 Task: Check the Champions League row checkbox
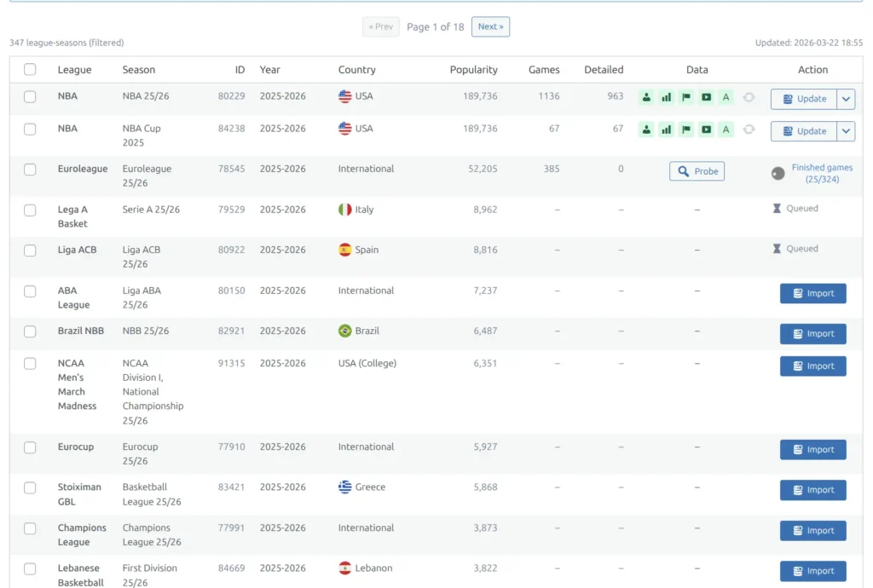point(30,528)
